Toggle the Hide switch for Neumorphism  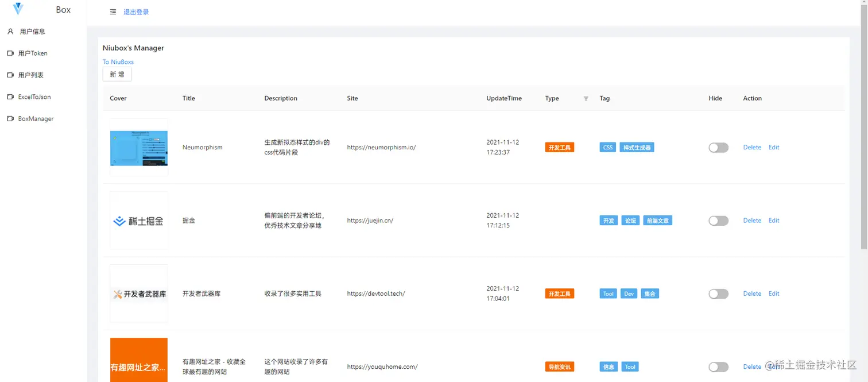pos(718,148)
